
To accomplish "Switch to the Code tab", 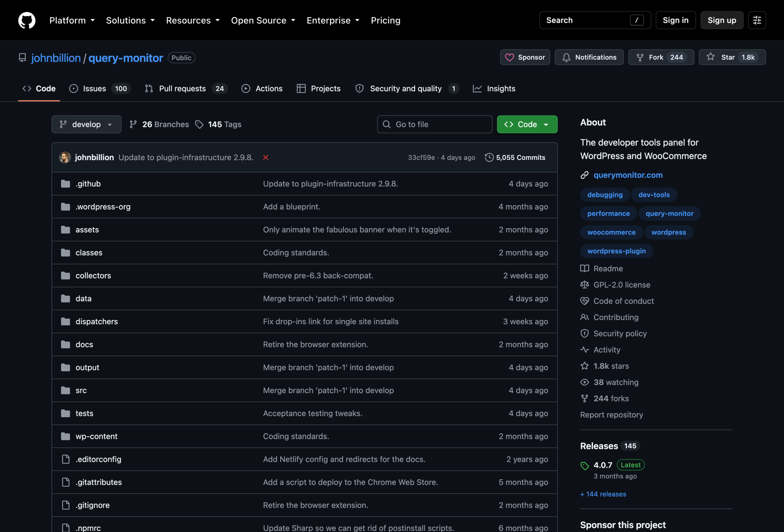I will [x=39, y=89].
